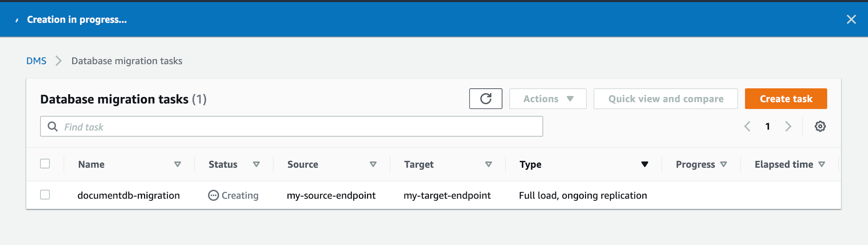The image size is (868, 245).
Task: Click my-source-endpoint cell
Action: coord(331,195)
